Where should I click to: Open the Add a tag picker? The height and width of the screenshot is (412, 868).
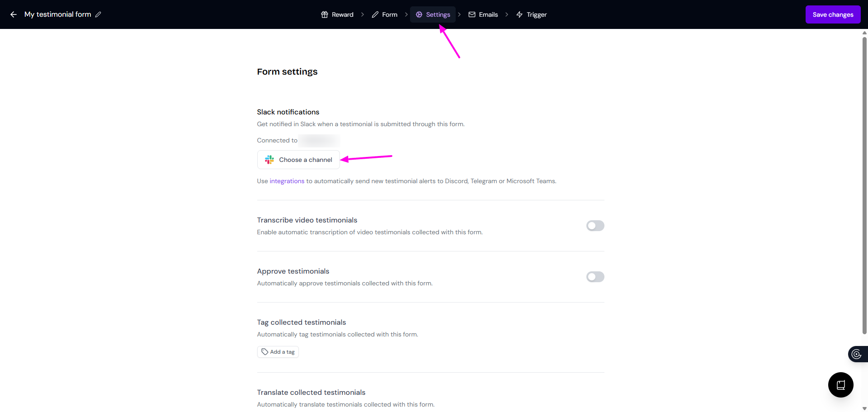[x=278, y=352]
